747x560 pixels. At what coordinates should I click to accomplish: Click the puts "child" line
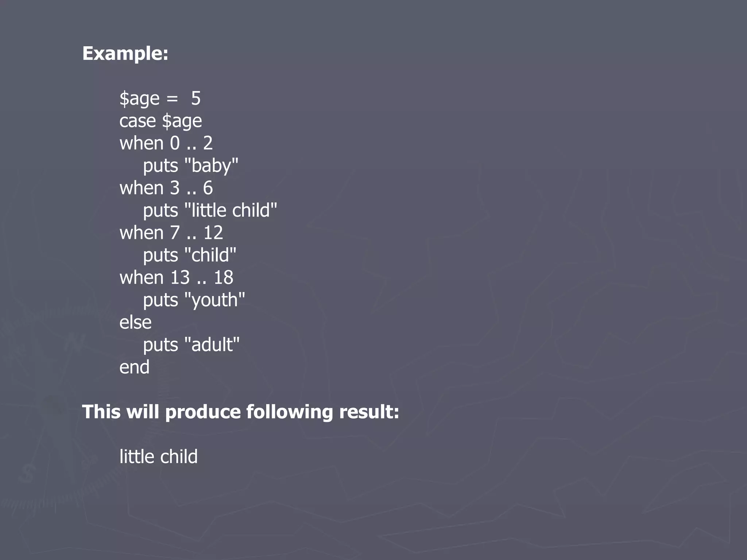(189, 255)
